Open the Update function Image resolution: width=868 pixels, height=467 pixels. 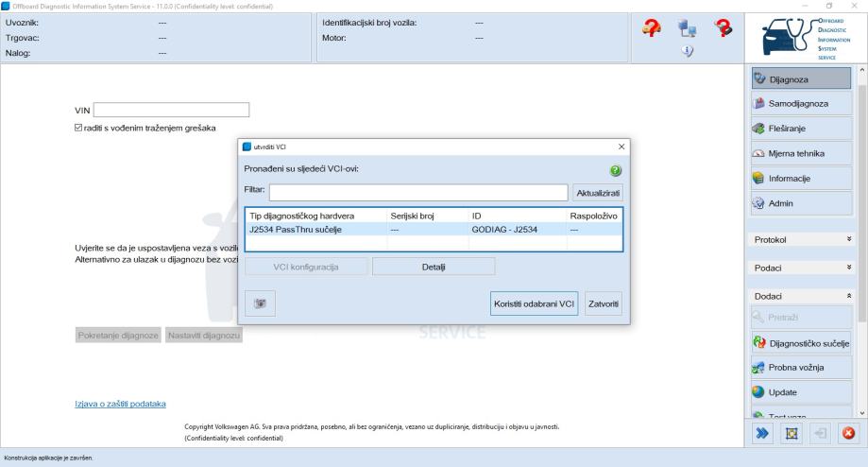(x=801, y=392)
